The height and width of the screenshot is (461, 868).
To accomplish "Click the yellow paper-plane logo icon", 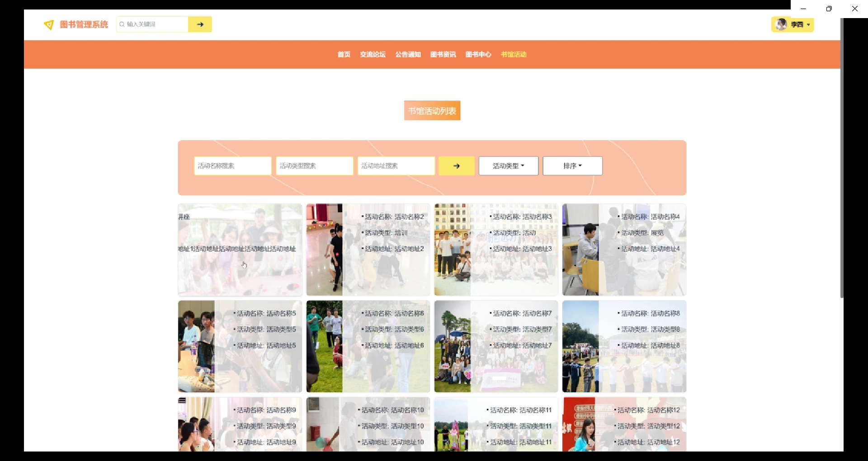I will tap(49, 25).
